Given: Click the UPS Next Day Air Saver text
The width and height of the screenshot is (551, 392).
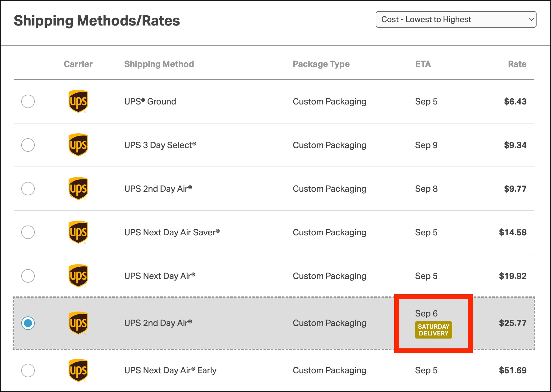Looking at the screenshot, I should (x=172, y=232).
